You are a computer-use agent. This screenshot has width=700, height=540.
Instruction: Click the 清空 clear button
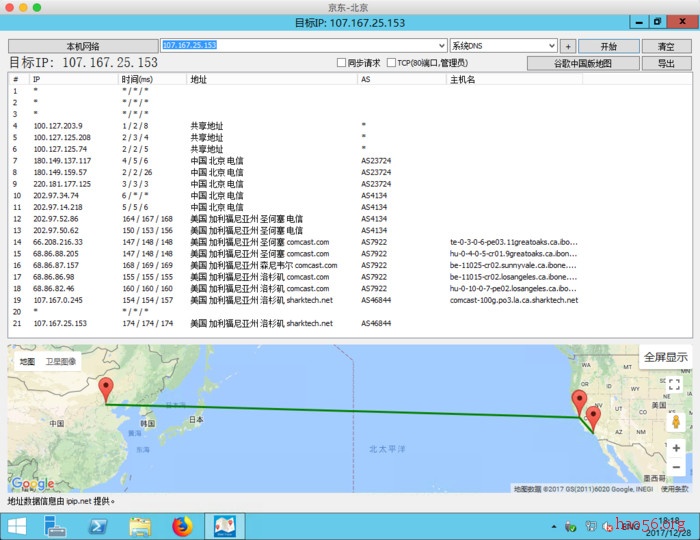667,46
